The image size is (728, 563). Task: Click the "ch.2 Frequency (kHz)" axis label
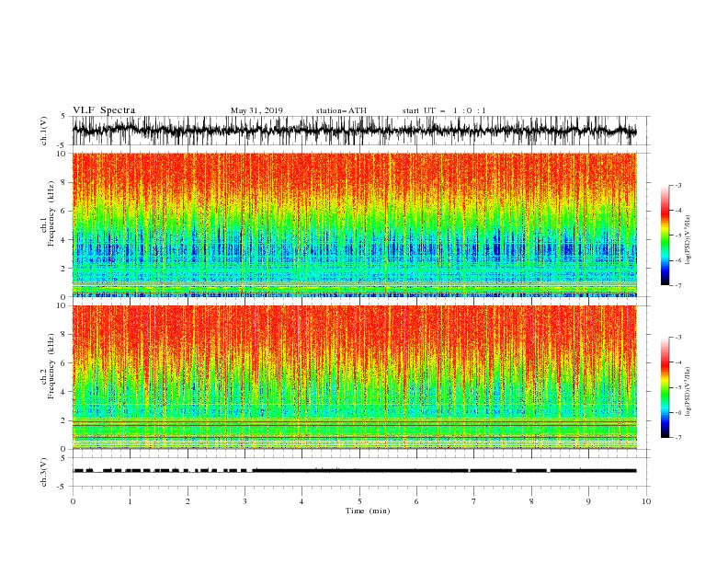48,365
